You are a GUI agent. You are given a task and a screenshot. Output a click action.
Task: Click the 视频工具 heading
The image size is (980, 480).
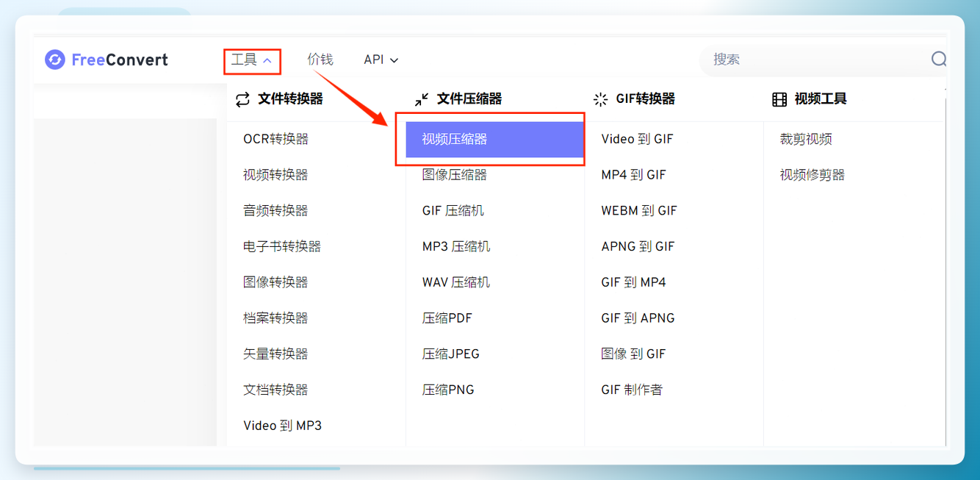821,99
